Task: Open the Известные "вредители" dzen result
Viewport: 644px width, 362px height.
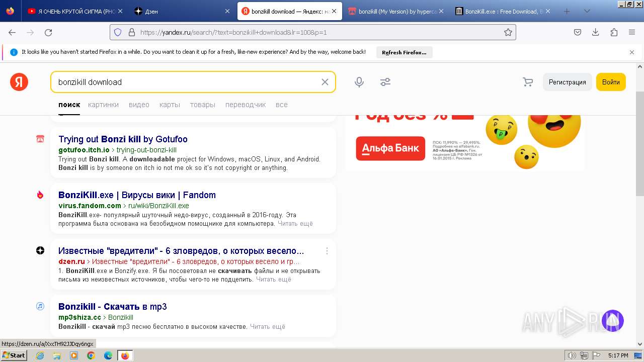Action: 181,251
